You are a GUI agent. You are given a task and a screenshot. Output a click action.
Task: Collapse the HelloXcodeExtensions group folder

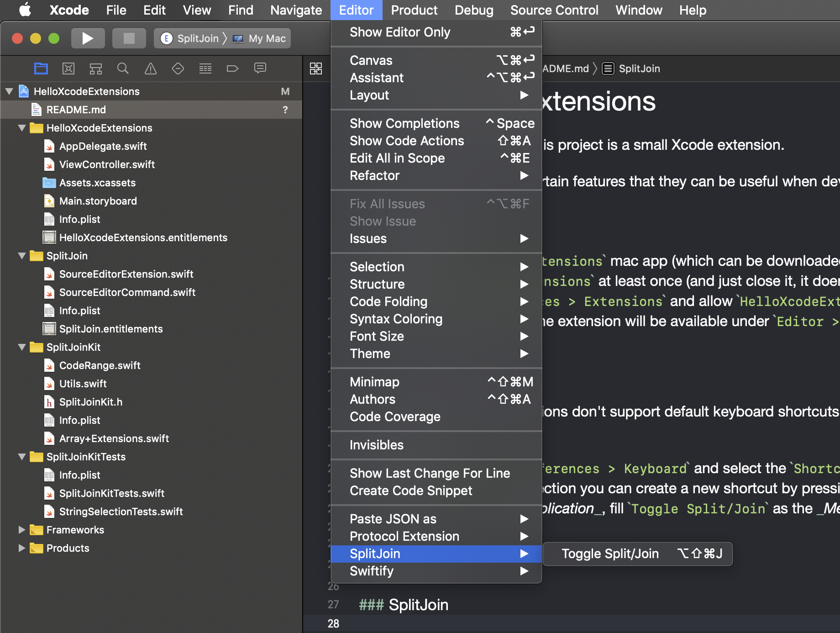point(22,128)
